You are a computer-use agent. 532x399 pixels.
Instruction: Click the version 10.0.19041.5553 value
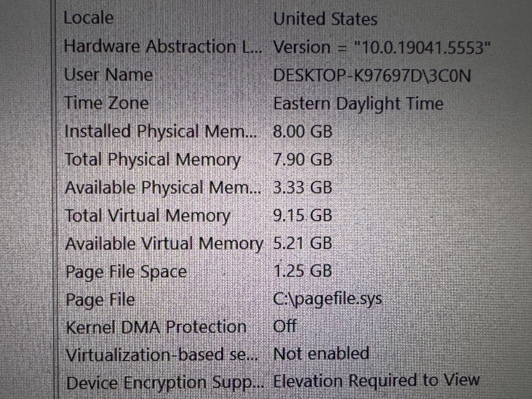coord(382,47)
